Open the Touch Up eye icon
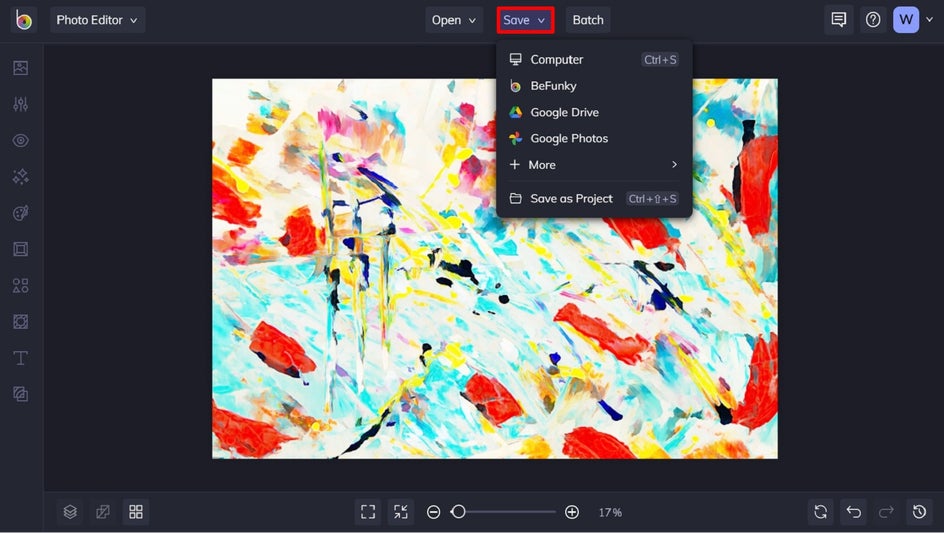 20,140
